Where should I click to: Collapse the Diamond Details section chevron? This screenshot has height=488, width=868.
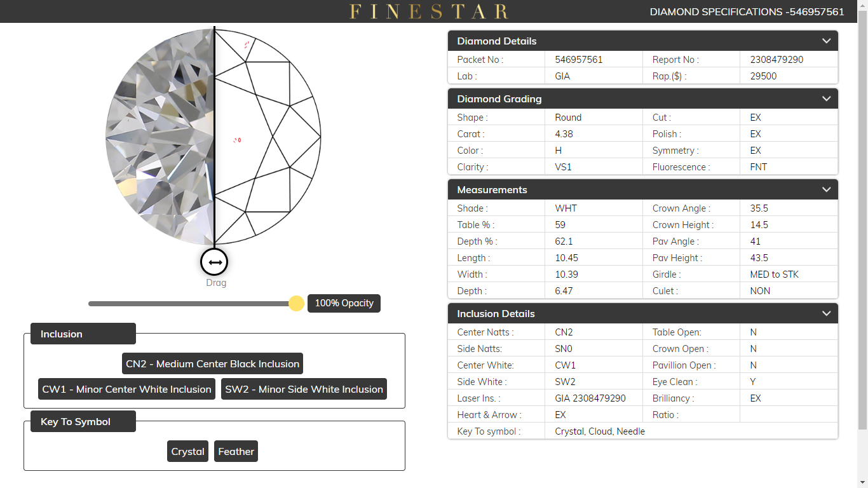pyautogui.click(x=826, y=41)
